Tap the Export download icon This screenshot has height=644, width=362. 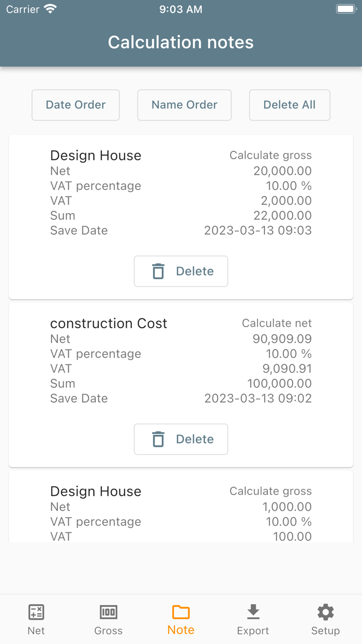coord(253,611)
